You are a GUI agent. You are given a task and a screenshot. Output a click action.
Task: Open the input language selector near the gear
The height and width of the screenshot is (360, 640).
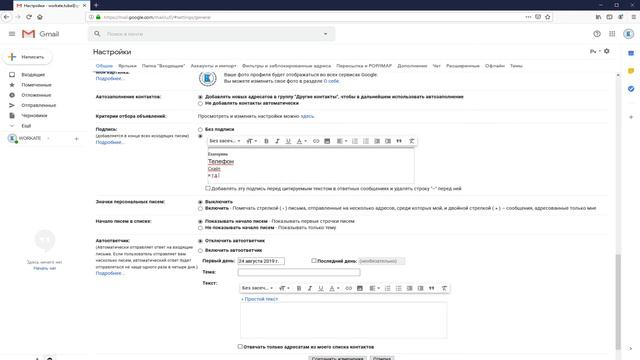click(x=595, y=51)
